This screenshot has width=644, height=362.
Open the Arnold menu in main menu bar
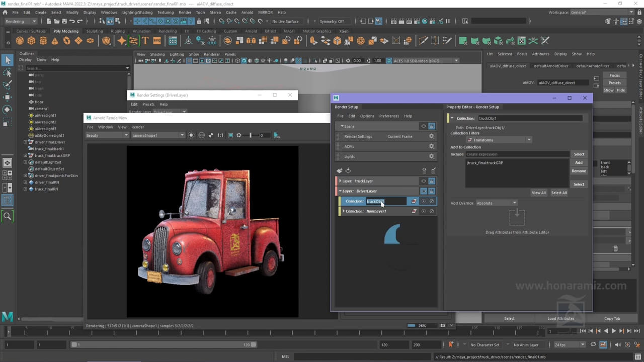[247, 12]
